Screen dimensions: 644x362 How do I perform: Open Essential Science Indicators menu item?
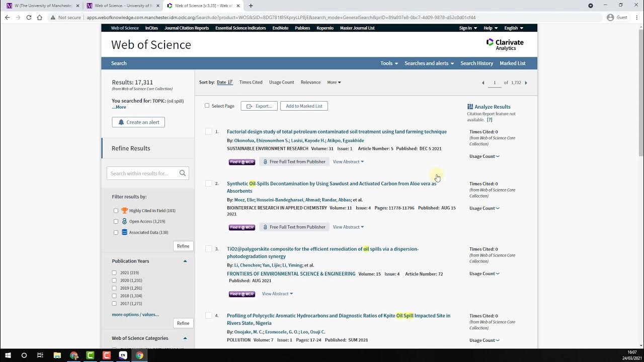click(x=240, y=28)
